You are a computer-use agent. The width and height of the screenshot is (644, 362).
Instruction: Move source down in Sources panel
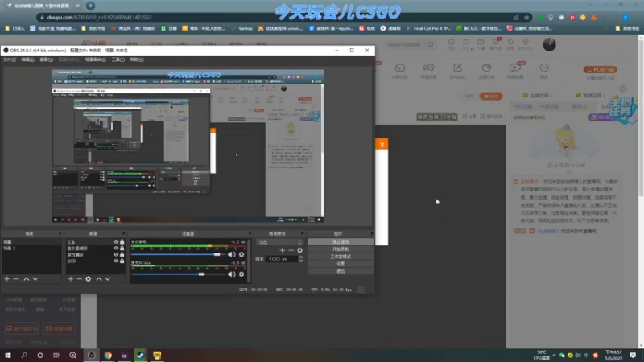click(108, 279)
